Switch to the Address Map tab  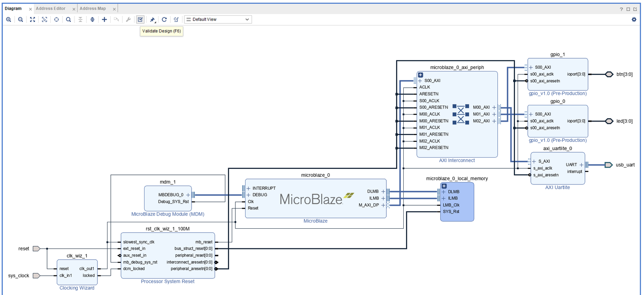point(93,8)
